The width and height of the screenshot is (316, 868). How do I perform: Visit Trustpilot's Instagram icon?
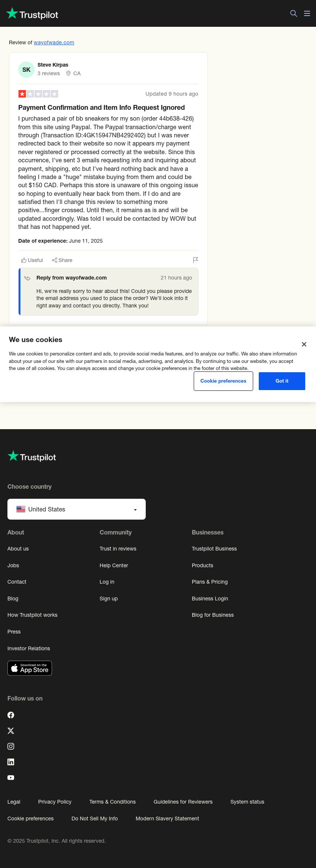(x=11, y=746)
